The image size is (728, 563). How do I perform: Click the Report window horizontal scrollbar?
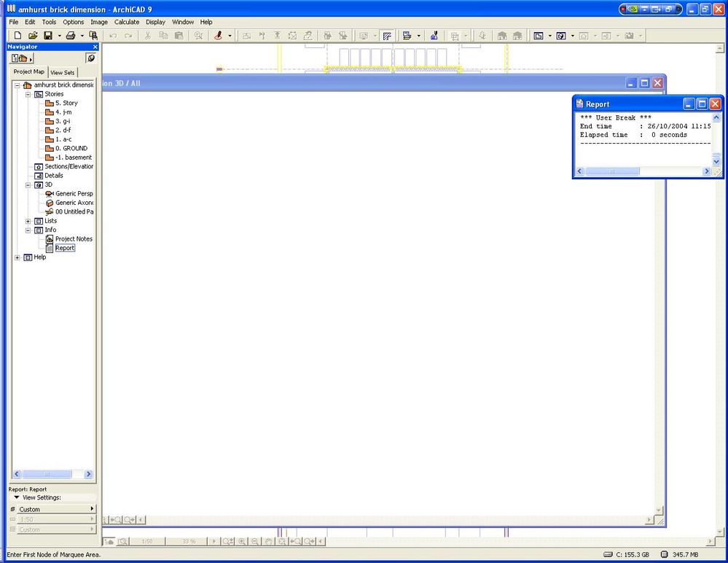[x=612, y=171]
